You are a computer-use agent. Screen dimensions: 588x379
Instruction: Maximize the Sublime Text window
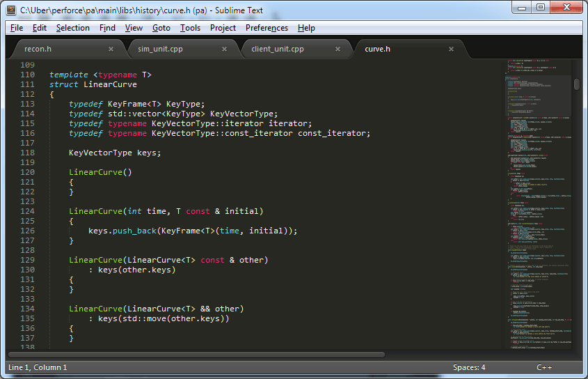[540, 8]
